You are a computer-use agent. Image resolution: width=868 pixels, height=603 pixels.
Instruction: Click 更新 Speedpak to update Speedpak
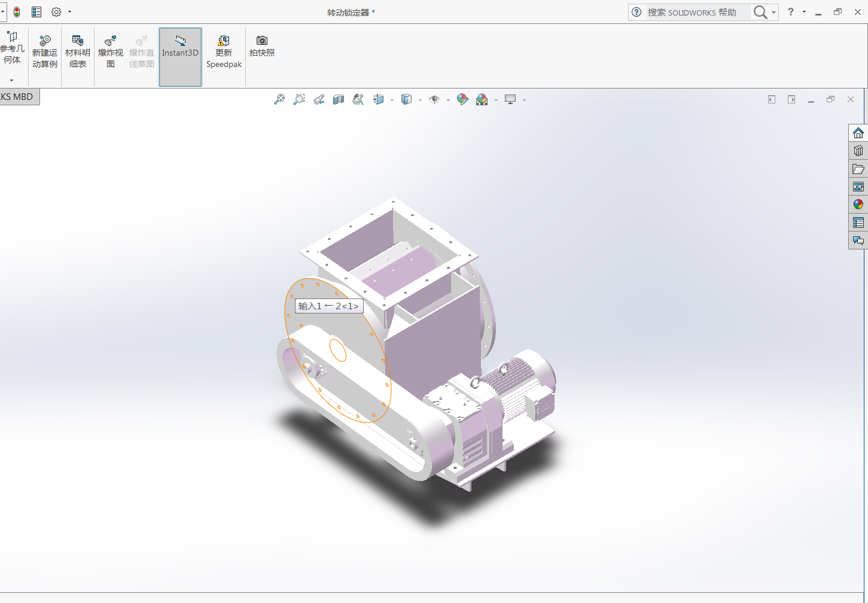tap(224, 51)
